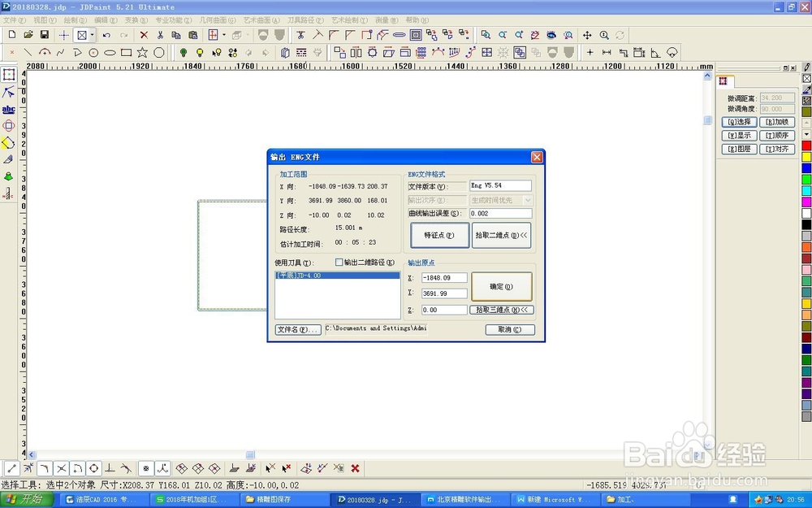Click the New file icon

point(12,35)
